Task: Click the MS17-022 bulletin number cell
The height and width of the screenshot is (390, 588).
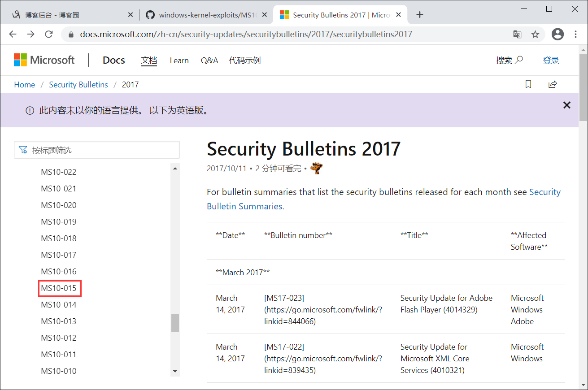Action: pos(323,359)
